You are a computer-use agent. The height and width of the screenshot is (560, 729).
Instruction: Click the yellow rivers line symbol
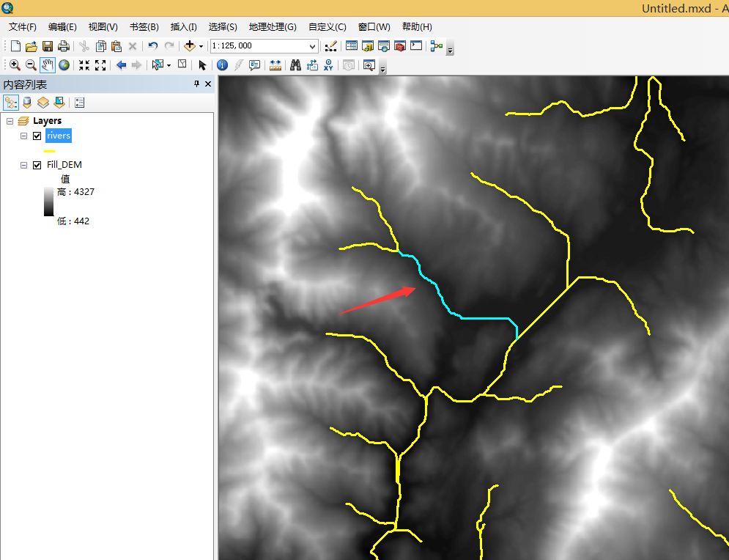(49, 151)
